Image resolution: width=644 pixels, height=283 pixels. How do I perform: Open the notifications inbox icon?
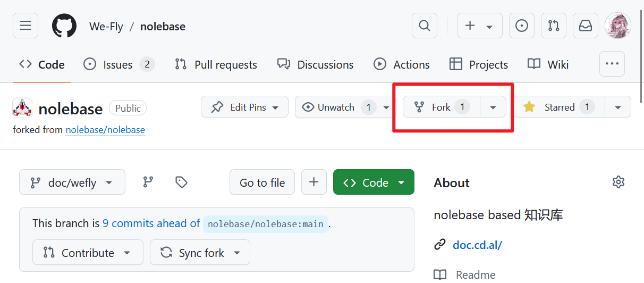click(x=586, y=26)
